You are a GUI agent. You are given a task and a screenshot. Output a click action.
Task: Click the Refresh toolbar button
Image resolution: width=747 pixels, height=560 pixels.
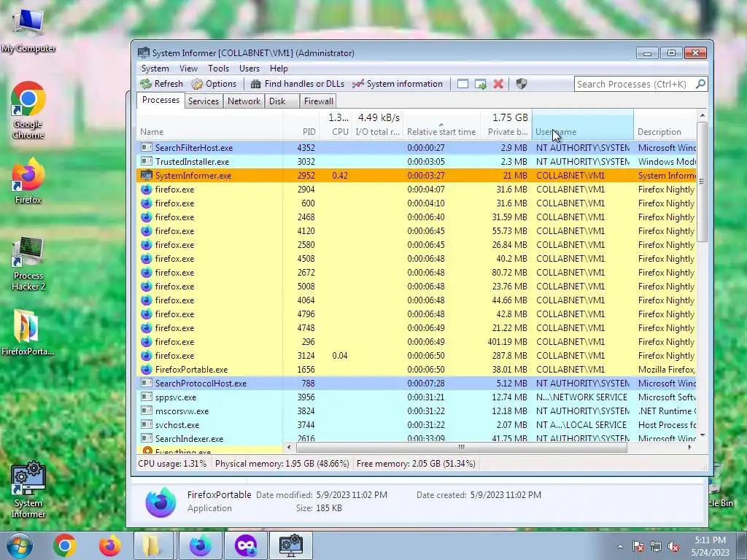[x=161, y=84]
